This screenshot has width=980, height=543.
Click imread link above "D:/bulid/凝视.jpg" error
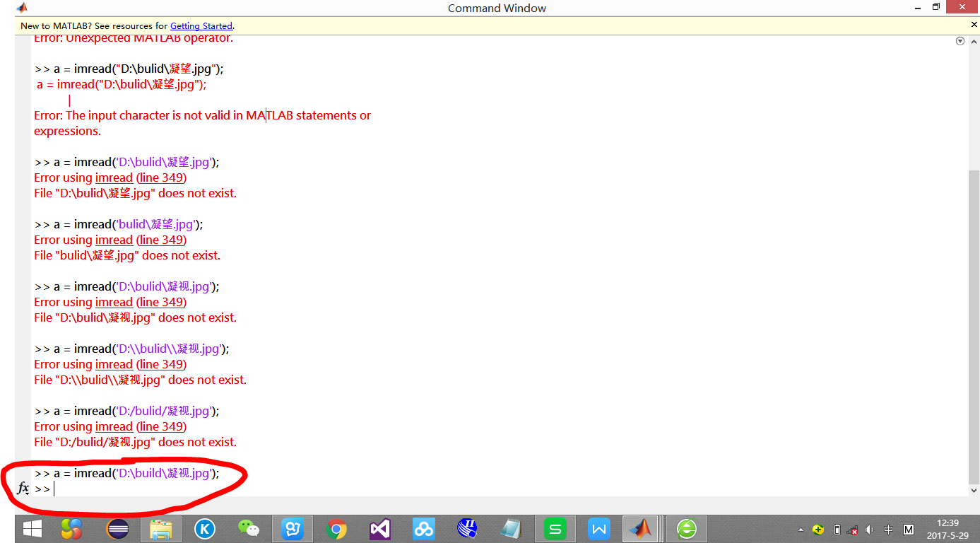coord(114,426)
